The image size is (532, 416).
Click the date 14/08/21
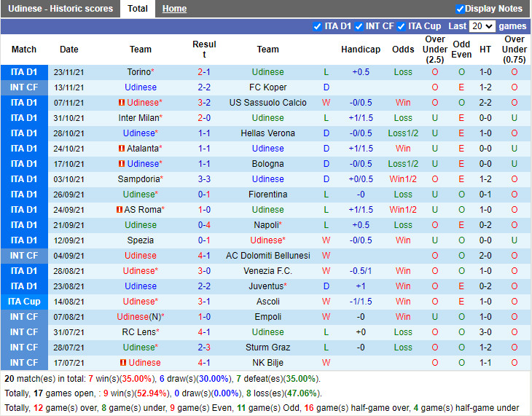pyautogui.click(x=69, y=302)
